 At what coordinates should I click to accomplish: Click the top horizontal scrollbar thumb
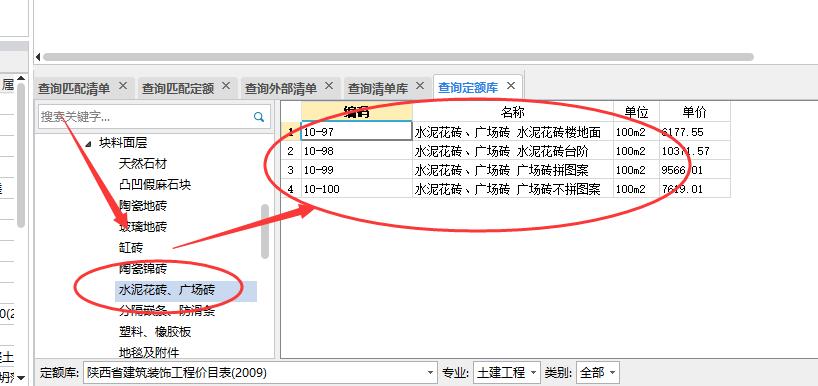[x=398, y=57]
